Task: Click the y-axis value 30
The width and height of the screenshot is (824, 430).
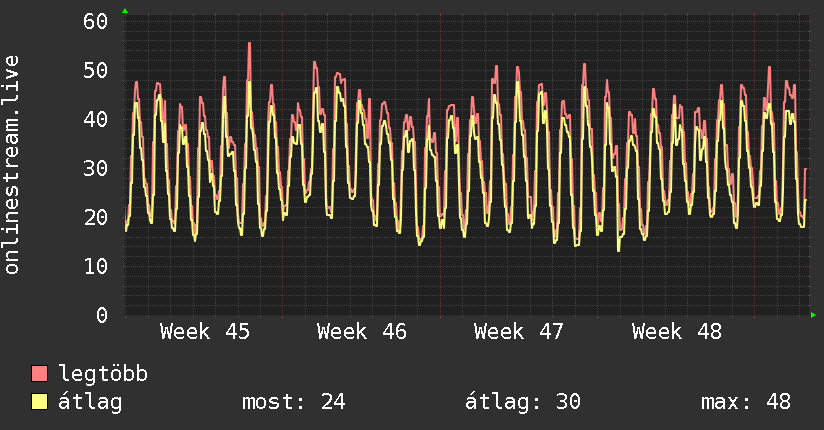Action: pos(96,168)
